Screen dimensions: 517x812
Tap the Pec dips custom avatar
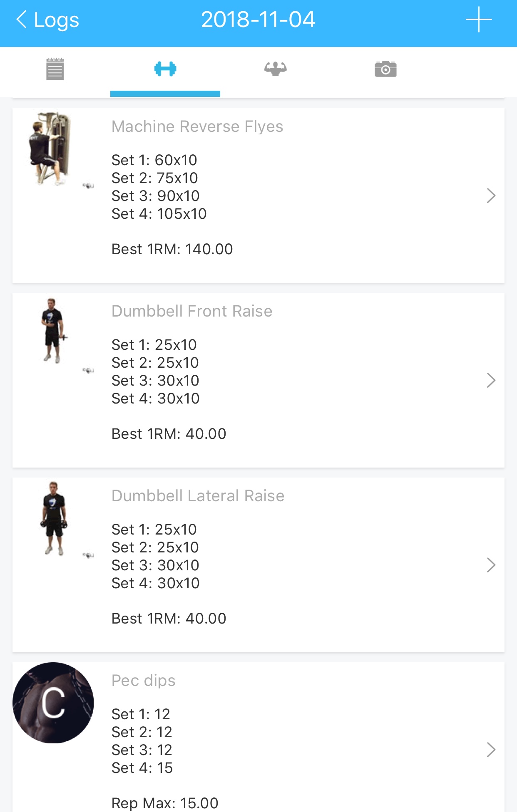click(x=53, y=703)
